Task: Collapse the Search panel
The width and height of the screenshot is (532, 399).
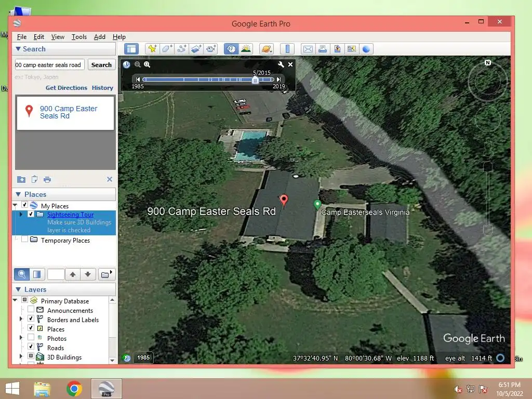Action: (18, 49)
